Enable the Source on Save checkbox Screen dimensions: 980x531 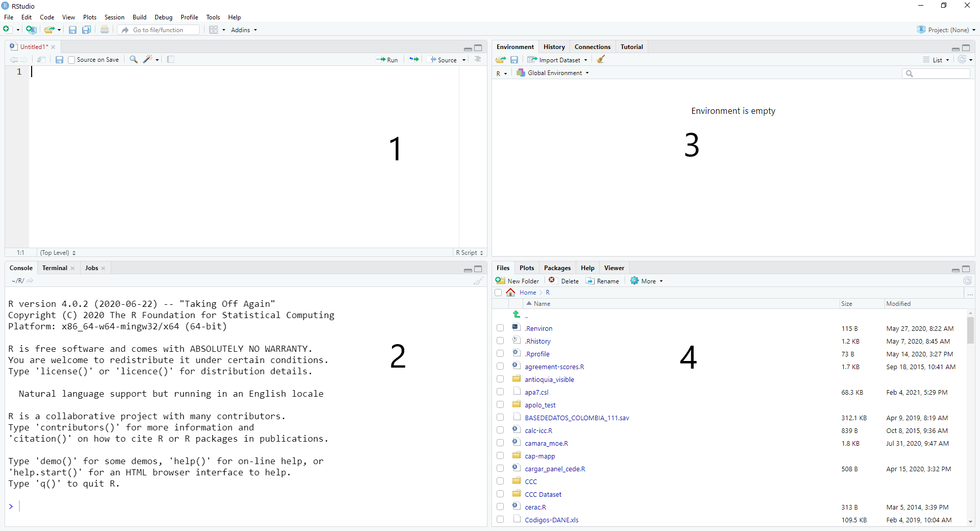(x=72, y=60)
